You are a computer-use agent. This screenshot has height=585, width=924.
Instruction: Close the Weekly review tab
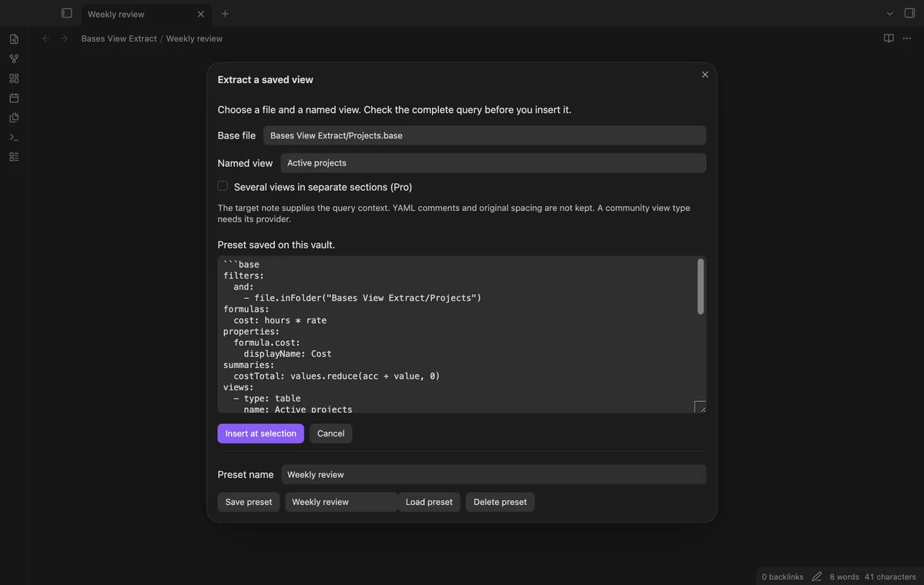coord(201,14)
